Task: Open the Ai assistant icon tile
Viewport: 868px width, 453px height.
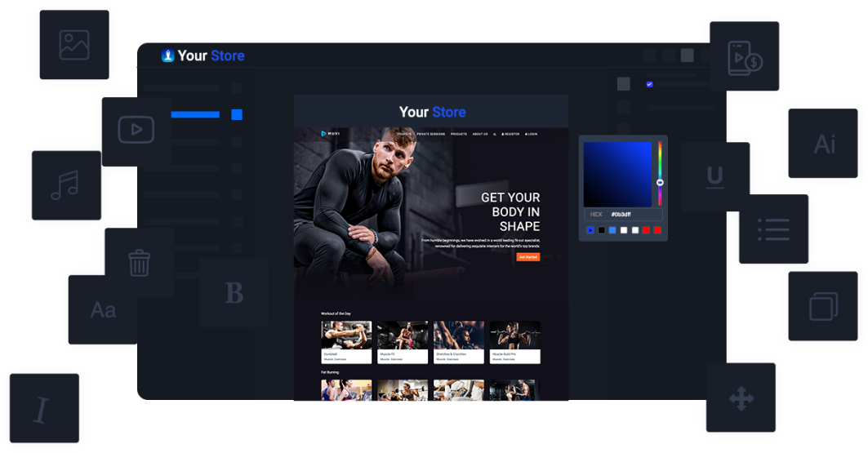Action: click(x=824, y=144)
